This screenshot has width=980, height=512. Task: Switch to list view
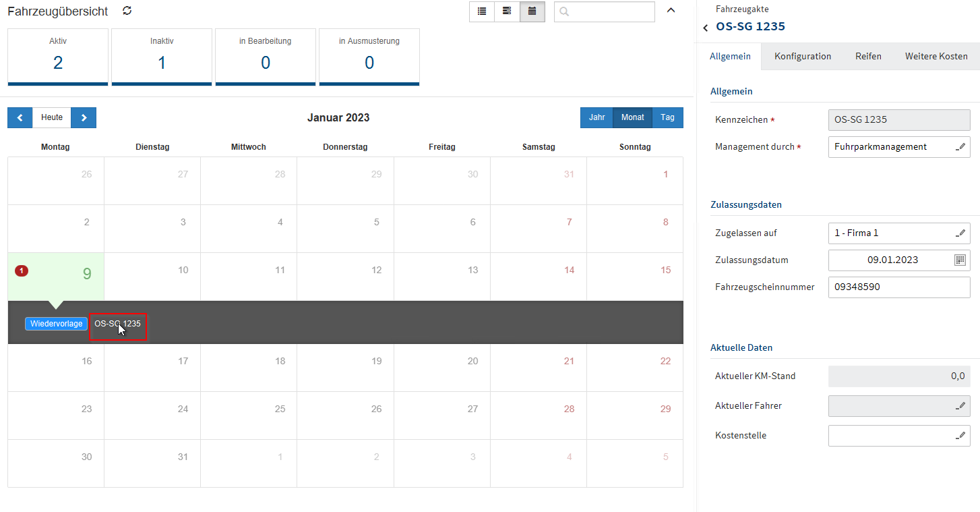pos(482,11)
